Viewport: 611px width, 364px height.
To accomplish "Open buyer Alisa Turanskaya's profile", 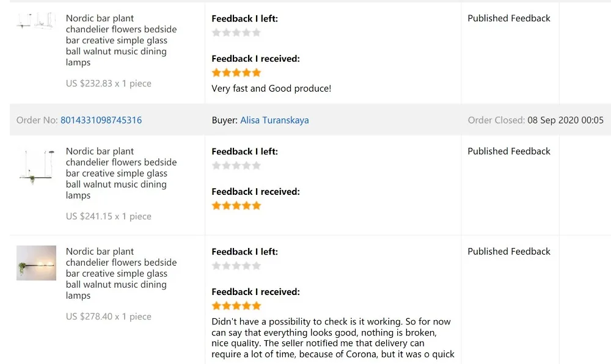I will pyautogui.click(x=274, y=120).
